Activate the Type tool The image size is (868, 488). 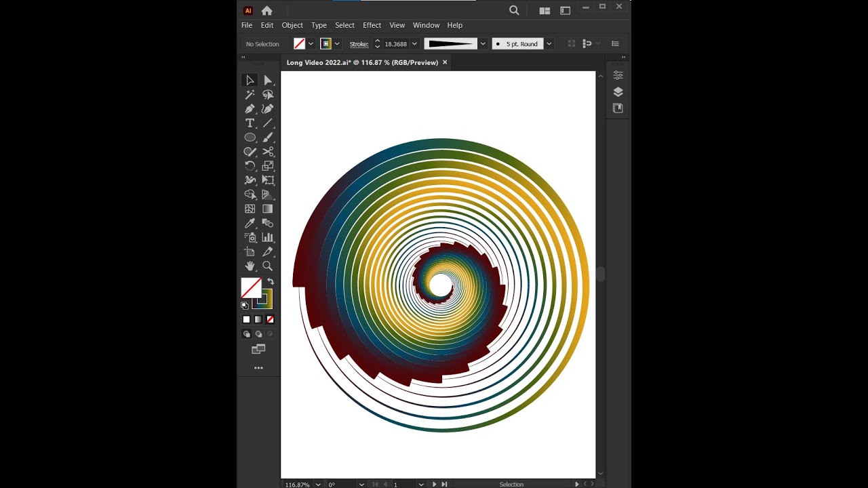click(250, 123)
